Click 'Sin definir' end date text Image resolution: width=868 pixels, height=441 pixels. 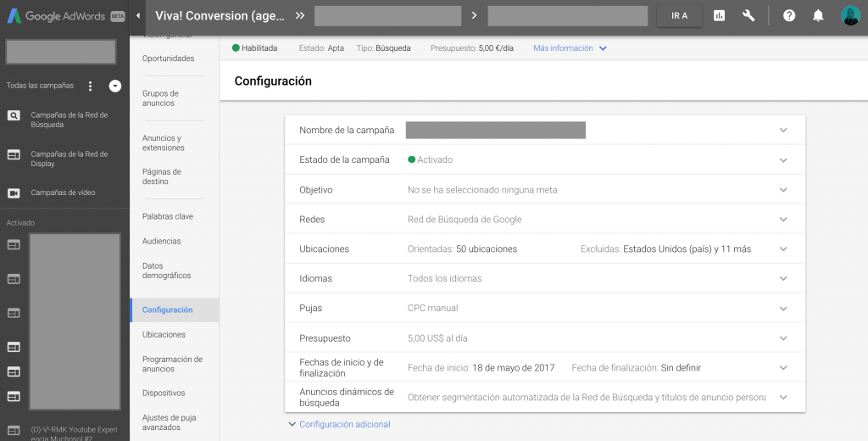pos(681,368)
